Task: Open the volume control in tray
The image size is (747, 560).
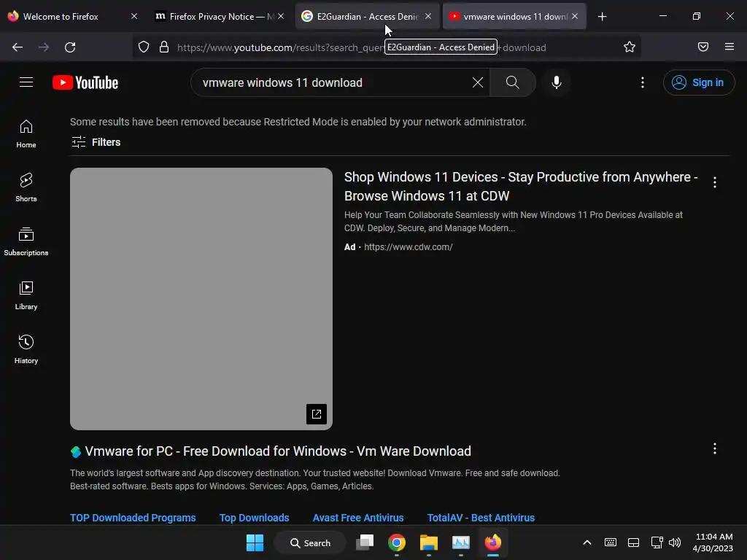Action: 675,542
